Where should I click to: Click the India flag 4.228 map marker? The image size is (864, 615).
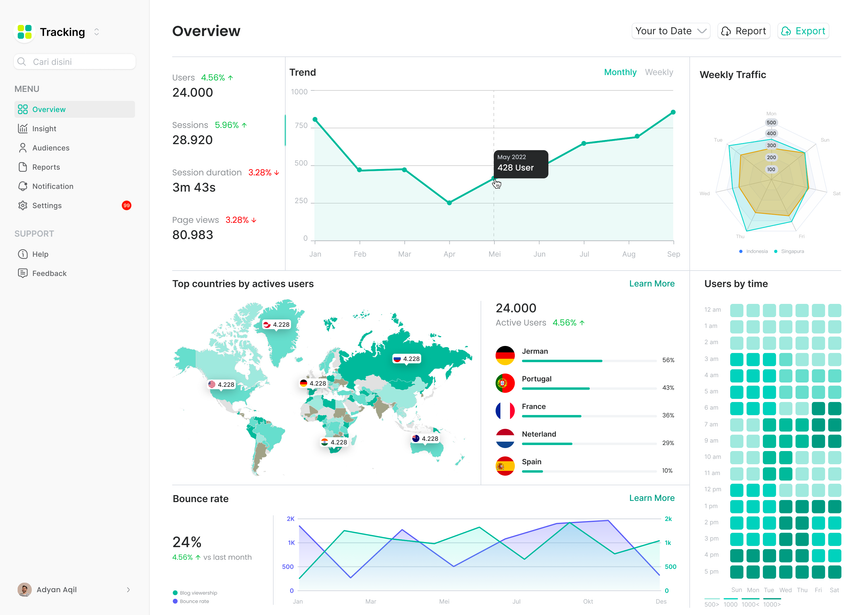[x=334, y=442]
